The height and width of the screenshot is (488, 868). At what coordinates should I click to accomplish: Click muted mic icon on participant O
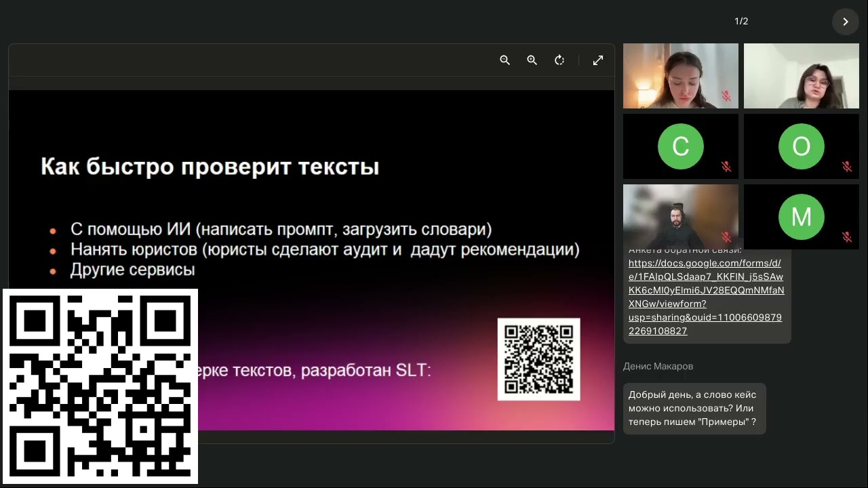click(847, 166)
